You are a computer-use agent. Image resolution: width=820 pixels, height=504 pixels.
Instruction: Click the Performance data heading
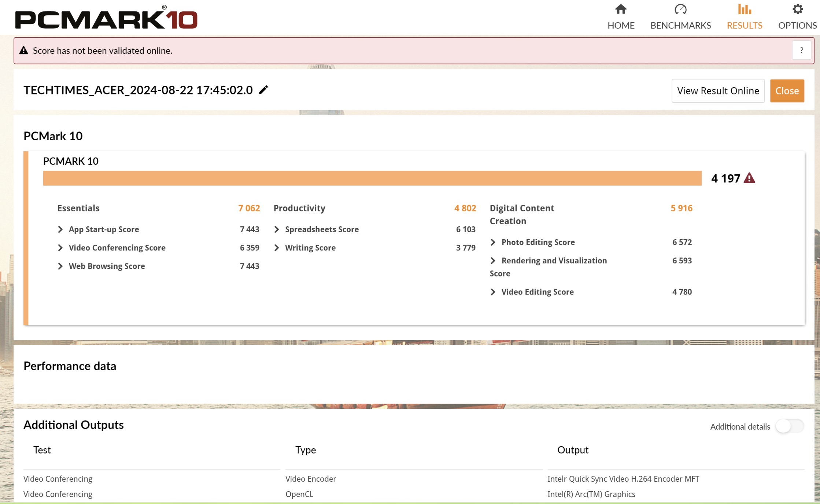[x=70, y=366]
